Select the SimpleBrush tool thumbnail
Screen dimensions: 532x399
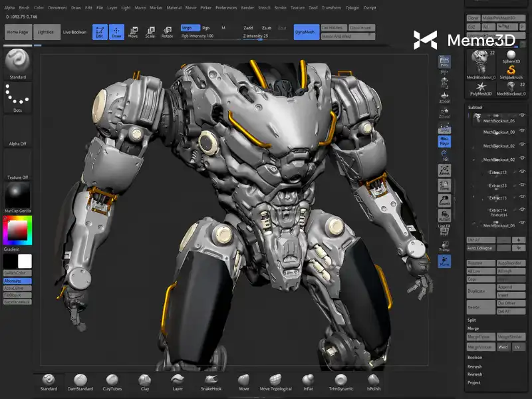(x=511, y=72)
